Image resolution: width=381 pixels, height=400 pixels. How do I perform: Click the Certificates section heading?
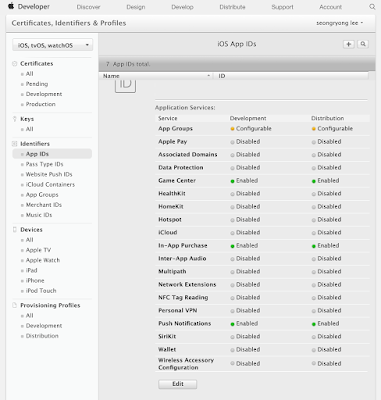pos(37,63)
